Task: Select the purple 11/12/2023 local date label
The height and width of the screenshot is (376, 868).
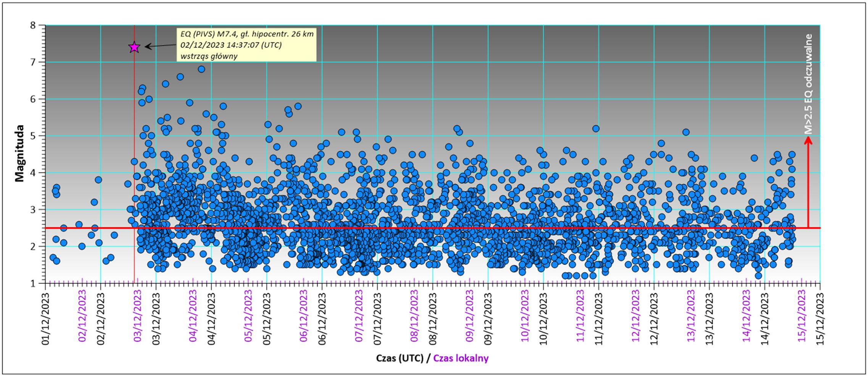Action: click(x=580, y=316)
